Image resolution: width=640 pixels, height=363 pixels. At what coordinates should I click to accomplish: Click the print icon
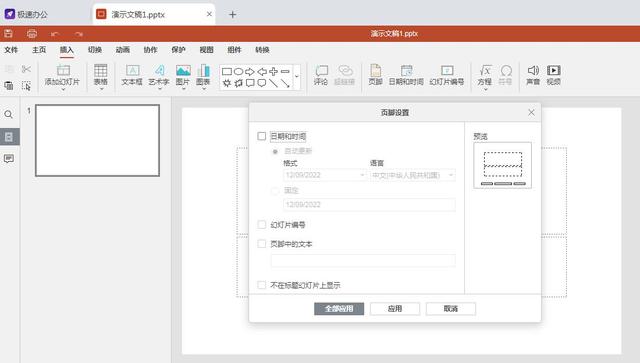point(32,34)
